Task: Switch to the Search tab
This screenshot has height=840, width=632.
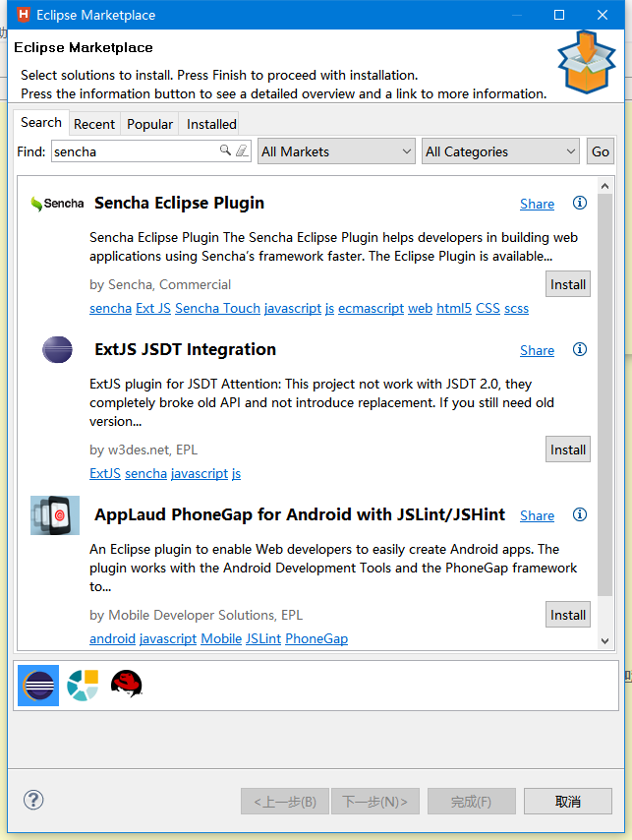Action: (x=41, y=123)
